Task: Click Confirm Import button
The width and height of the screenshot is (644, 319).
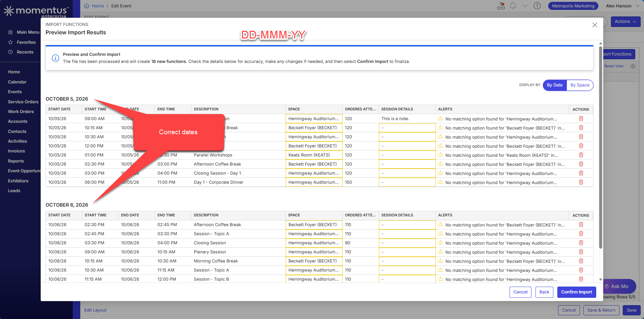Action: pyautogui.click(x=577, y=292)
